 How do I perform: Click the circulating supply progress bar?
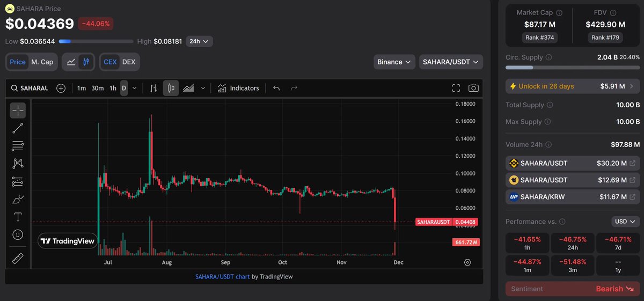[x=573, y=68]
